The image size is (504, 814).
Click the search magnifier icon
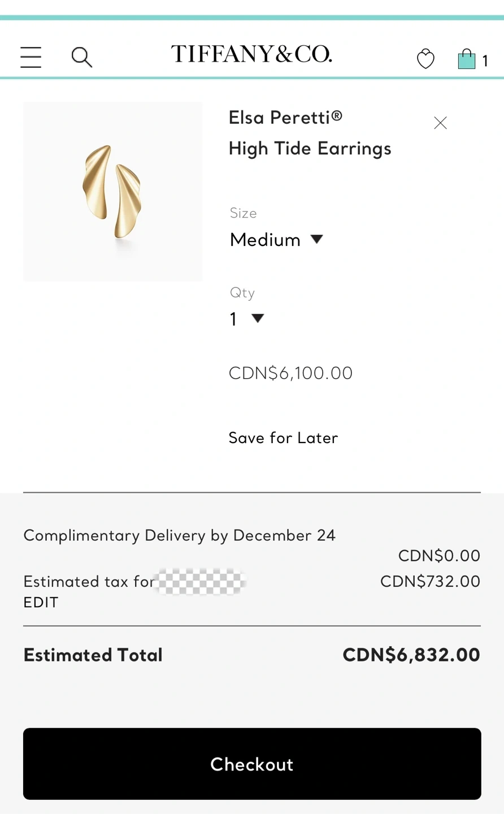pos(81,57)
